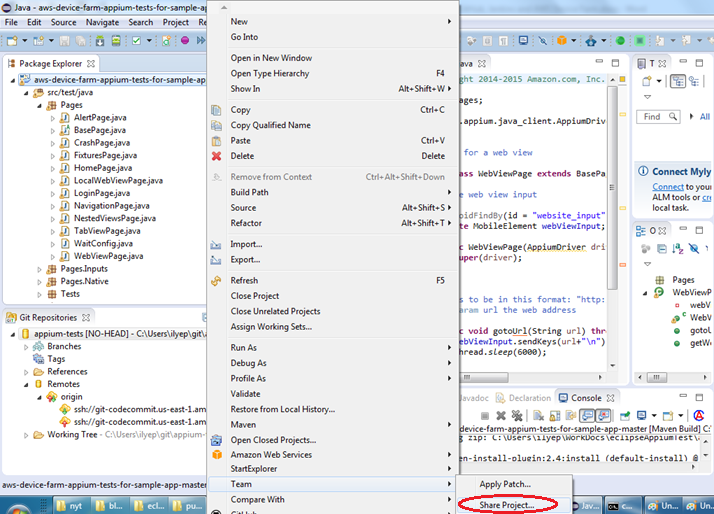This screenshot has height=514, width=714.
Task: Click the nyt folder taskbar button
Action: (70, 506)
